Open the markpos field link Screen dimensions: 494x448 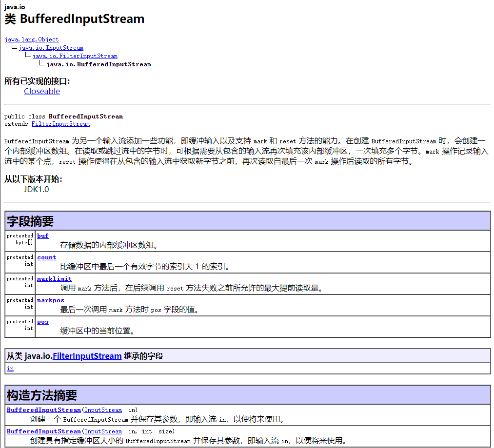pyautogui.click(x=50, y=300)
